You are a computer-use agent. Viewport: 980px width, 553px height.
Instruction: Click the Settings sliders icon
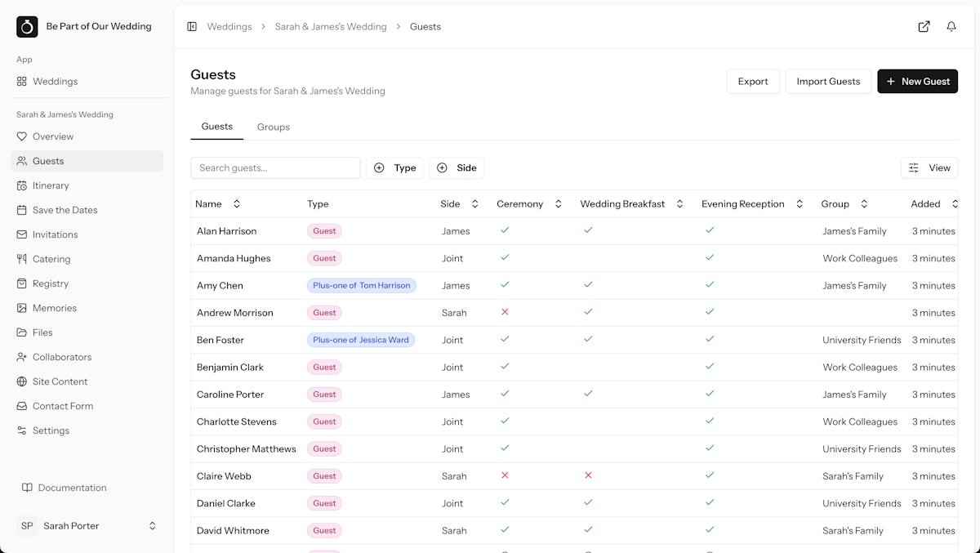tap(22, 430)
